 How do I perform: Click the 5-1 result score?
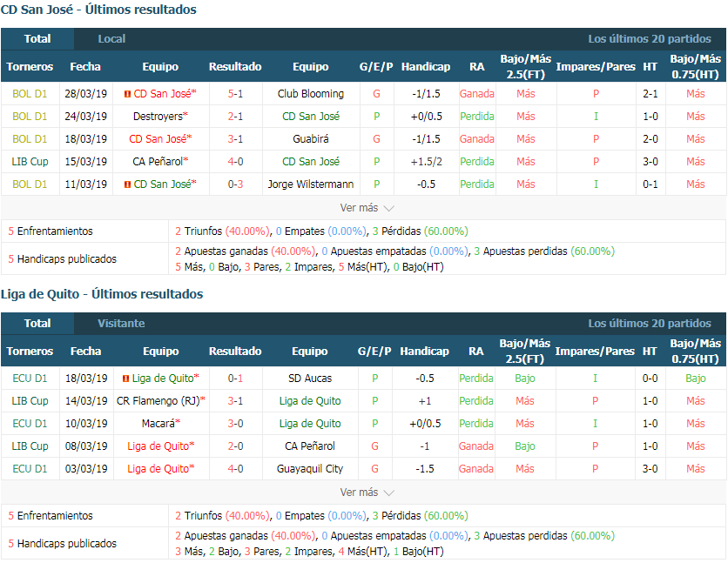coord(235,94)
